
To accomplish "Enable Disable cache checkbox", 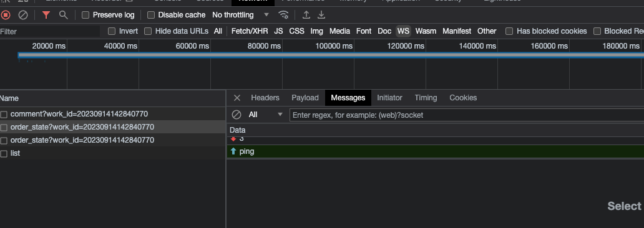I will pos(151,15).
